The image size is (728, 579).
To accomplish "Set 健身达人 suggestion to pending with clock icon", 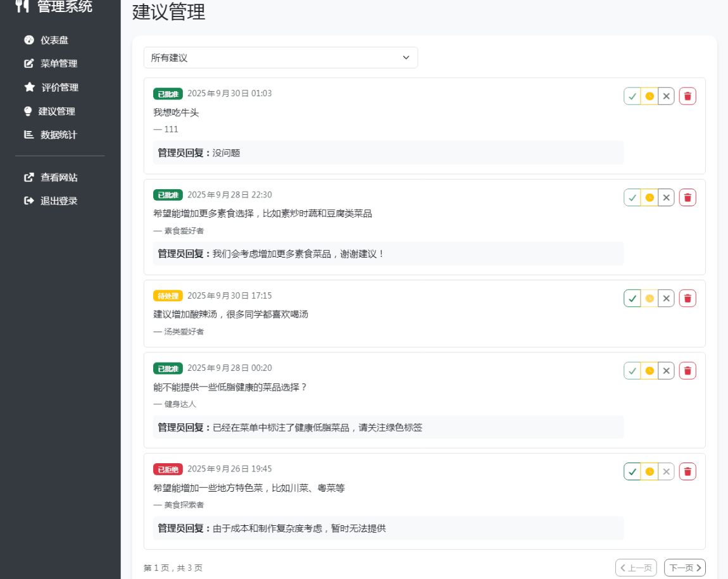I will pos(650,371).
